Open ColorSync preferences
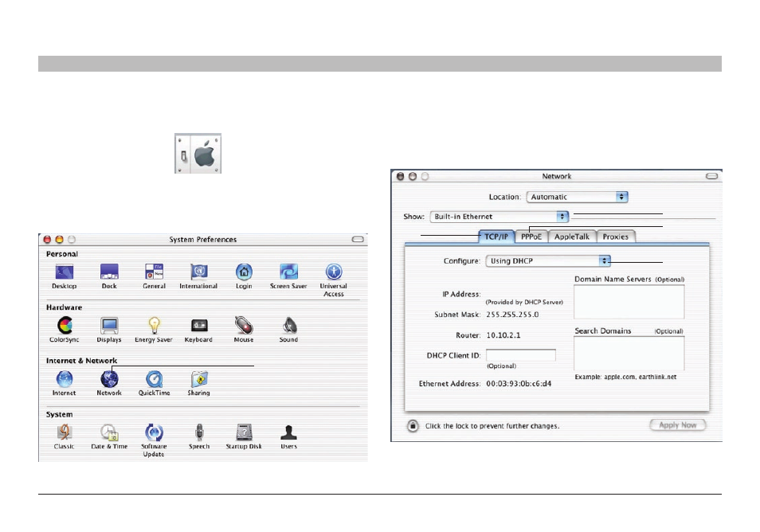Screen dimensions: 760x532 point(65,325)
